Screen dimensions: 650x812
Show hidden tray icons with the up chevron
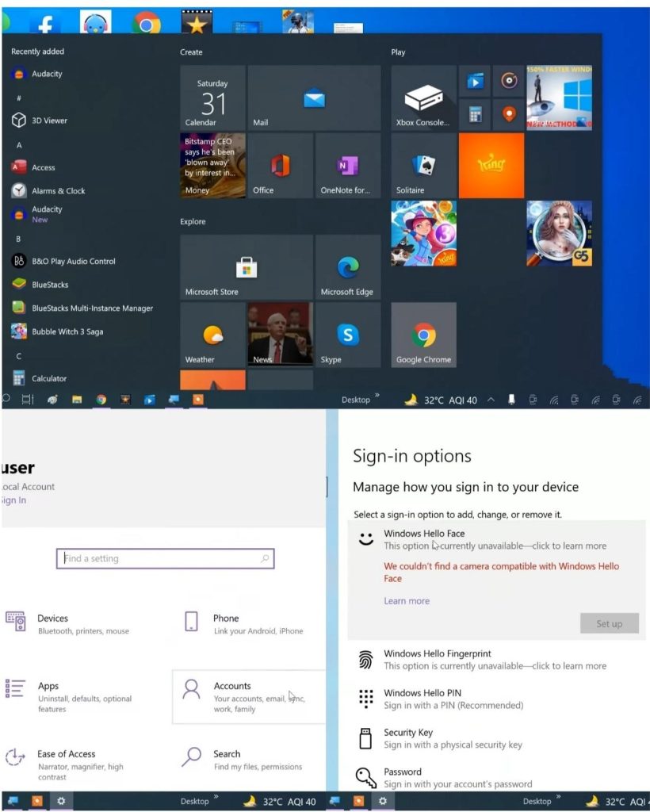[491, 400]
